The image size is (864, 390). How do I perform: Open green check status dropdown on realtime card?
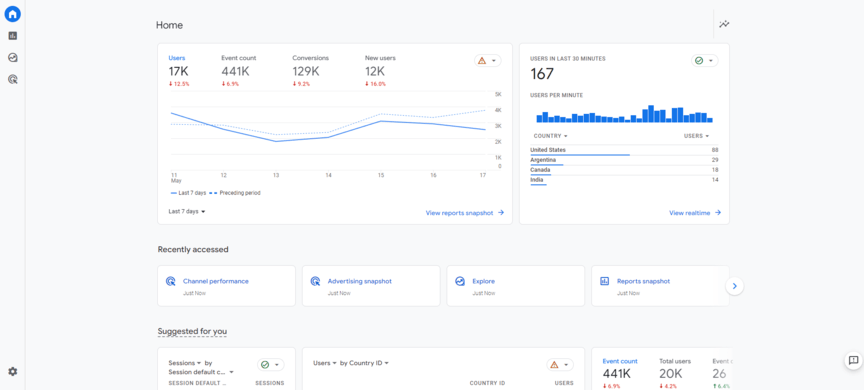tap(705, 61)
